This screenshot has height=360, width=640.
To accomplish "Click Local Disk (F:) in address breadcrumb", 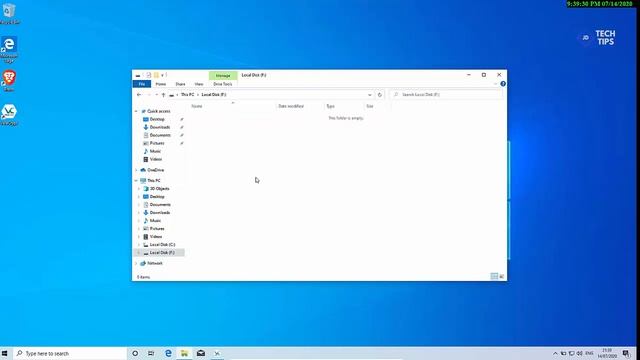I will pos(214,95).
